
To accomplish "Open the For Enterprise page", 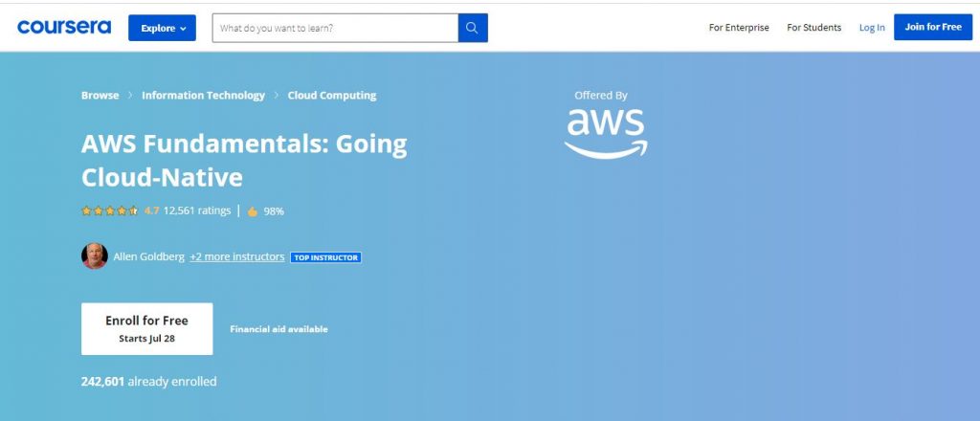I will (739, 28).
